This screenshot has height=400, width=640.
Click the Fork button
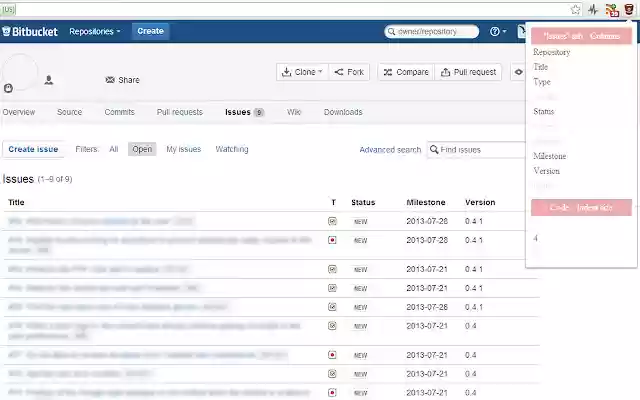349,72
